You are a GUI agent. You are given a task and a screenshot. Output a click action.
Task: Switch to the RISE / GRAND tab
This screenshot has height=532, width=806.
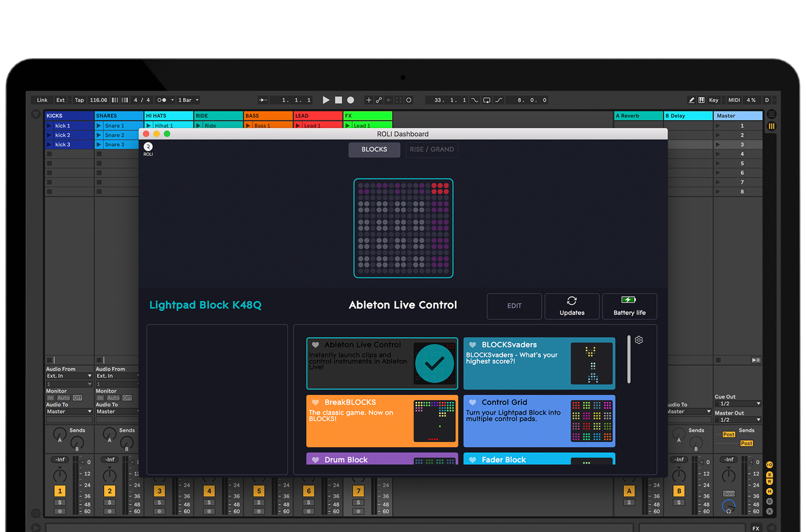click(x=432, y=150)
